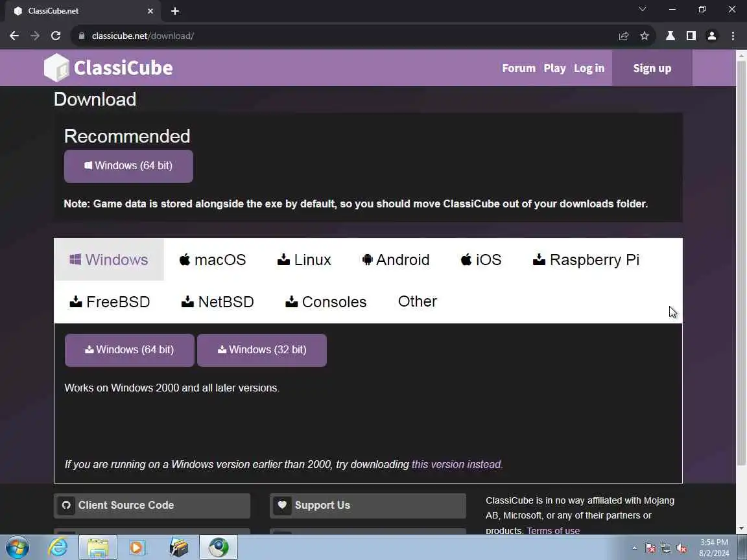Open the taskbar clock and date
The image size is (747, 560).
click(x=714, y=548)
